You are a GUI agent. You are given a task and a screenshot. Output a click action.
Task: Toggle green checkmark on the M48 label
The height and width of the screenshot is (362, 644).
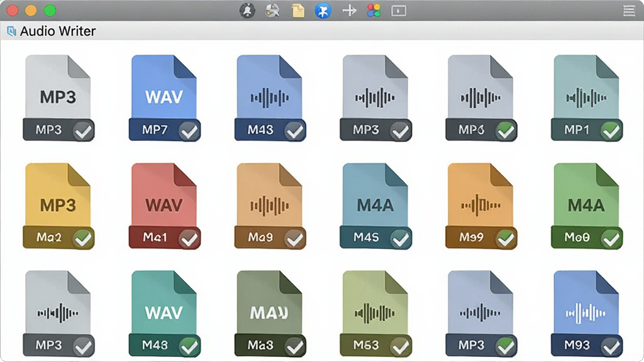(189, 346)
